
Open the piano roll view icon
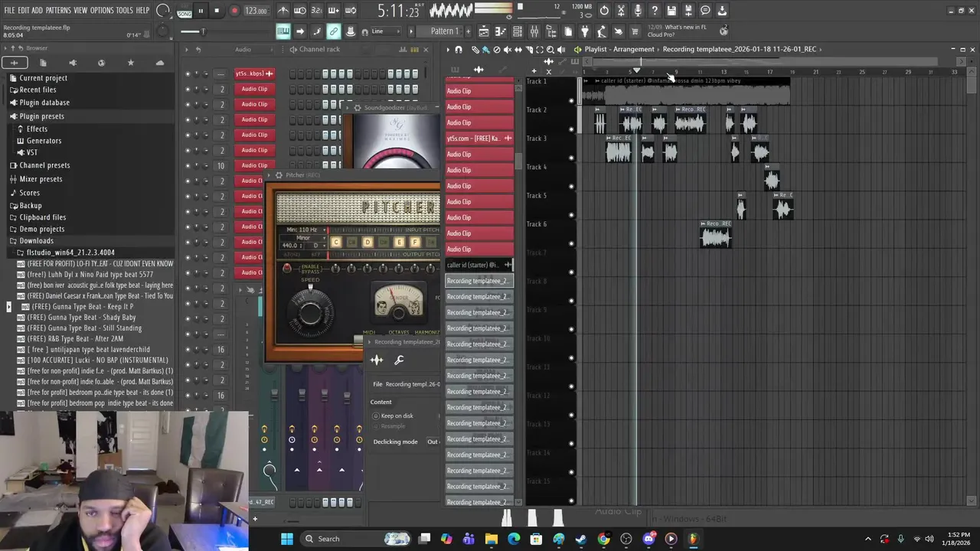(500, 31)
